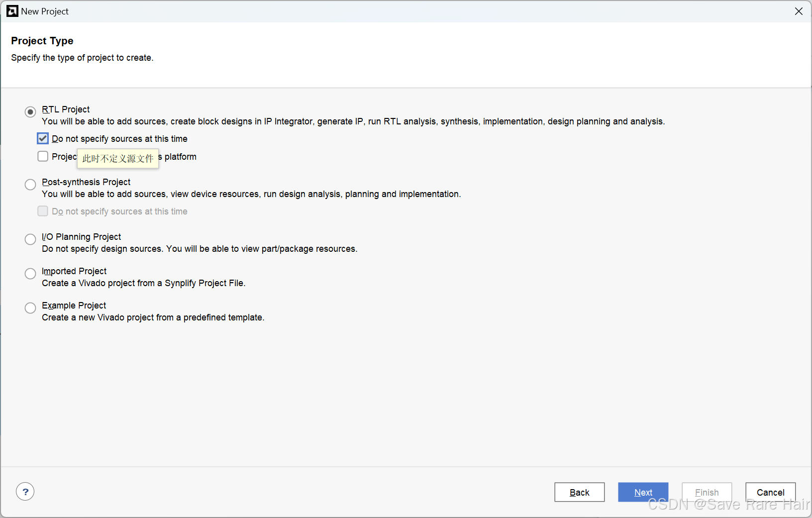Proceed with the Next button

(x=643, y=492)
